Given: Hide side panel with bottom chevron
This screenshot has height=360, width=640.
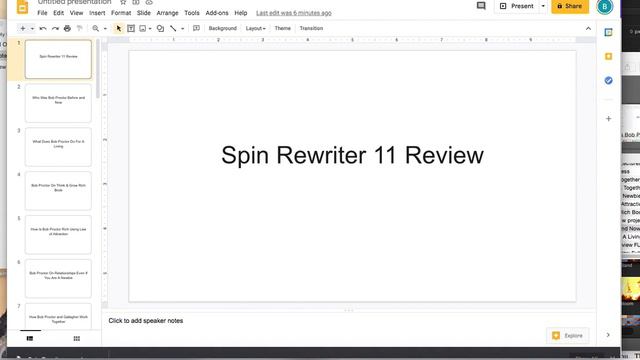Looking at the screenshot, I should tap(608, 335).
